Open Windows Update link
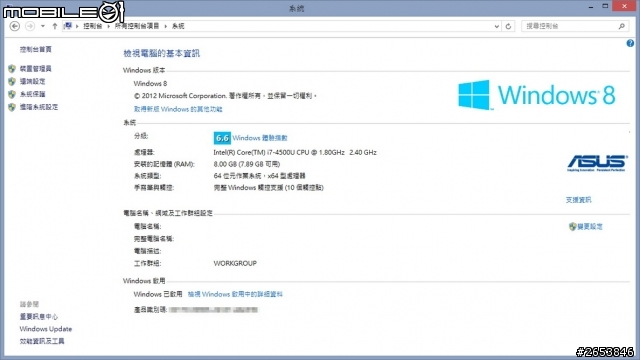Screen dimensions: 640x360 pos(46,329)
